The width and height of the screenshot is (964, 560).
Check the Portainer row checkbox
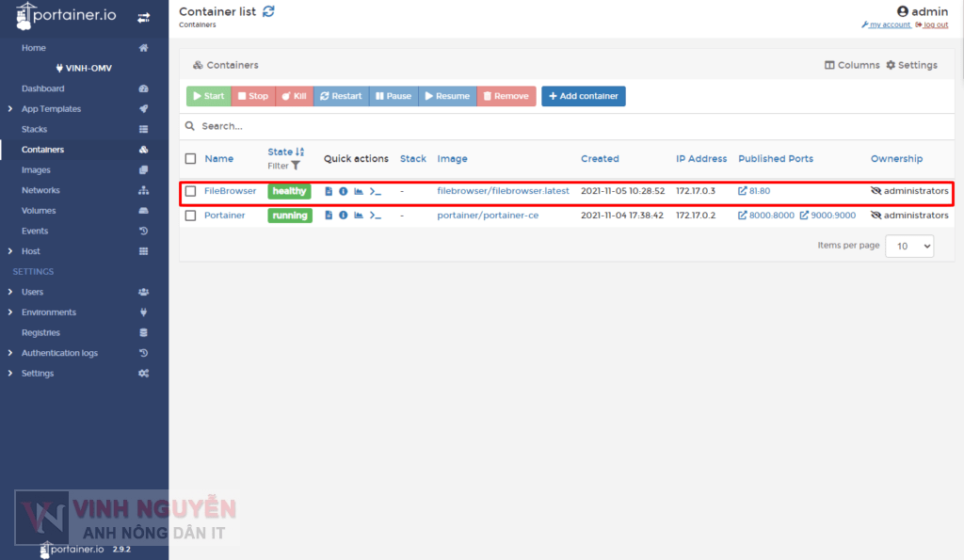[x=190, y=216]
